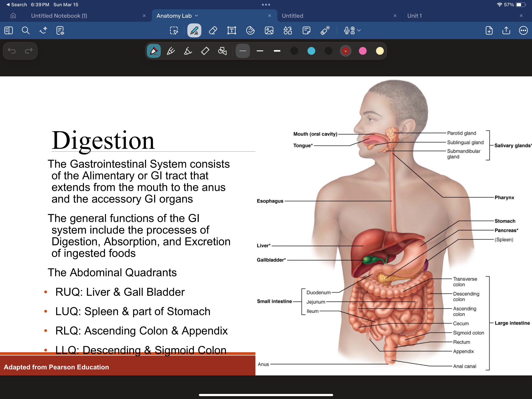Pick the cyan blue pen color
The height and width of the screenshot is (399, 532).
click(311, 51)
